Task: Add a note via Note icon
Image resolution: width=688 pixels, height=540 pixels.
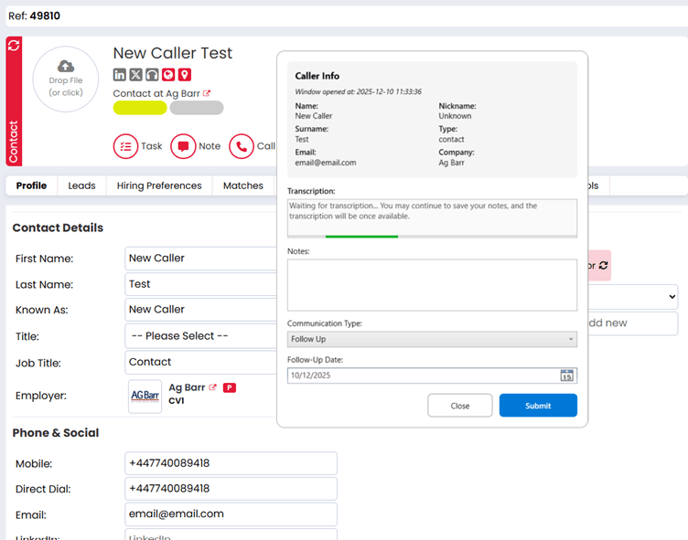Action: [182, 146]
